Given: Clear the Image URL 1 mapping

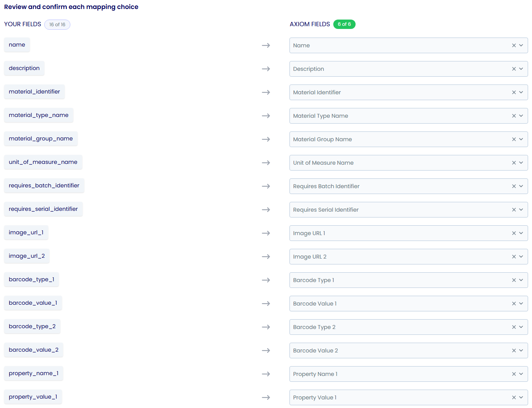Looking at the screenshot, I should 514,233.
